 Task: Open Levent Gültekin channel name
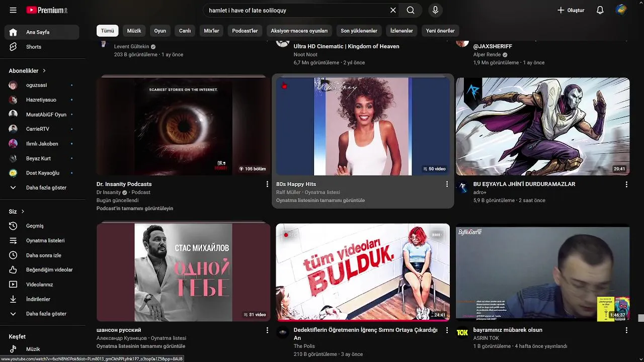[x=132, y=47]
